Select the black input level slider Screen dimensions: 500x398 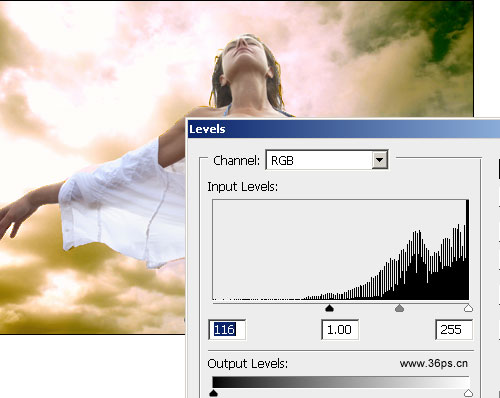(x=329, y=308)
